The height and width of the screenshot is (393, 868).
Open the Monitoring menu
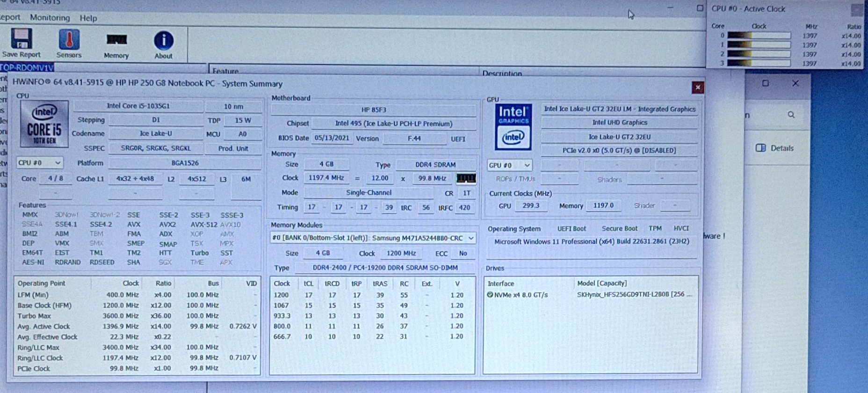50,18
